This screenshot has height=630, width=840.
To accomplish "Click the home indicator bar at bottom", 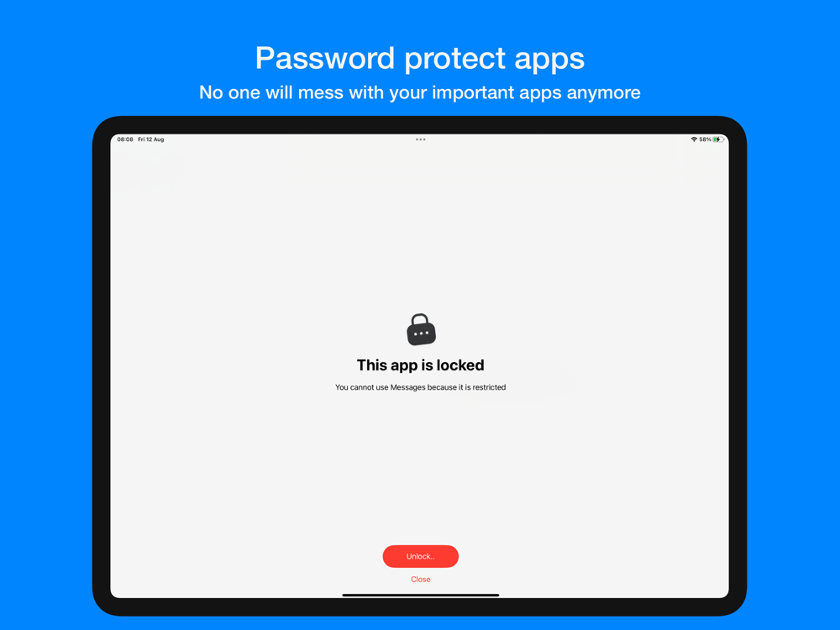I will (421, 595).
